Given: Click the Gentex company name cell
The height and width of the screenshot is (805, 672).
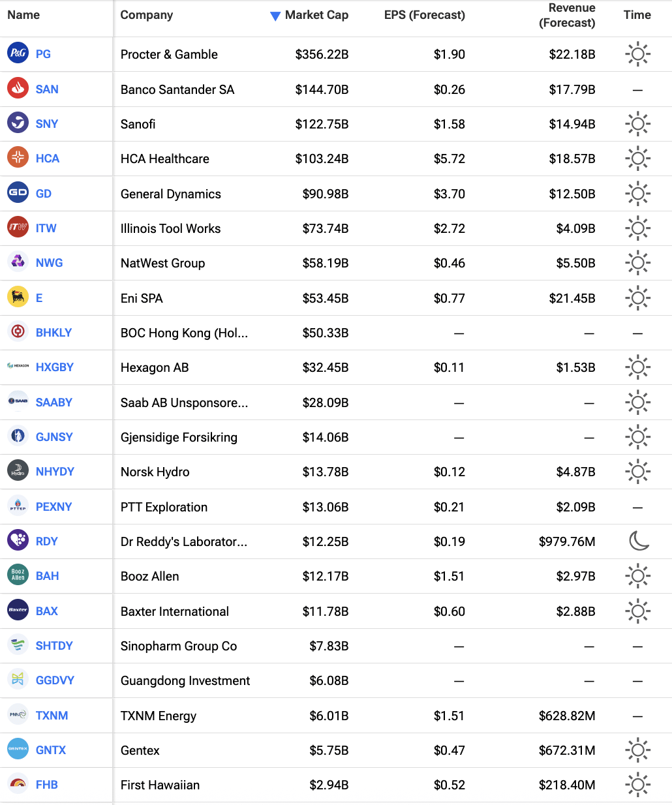Looking at the screenshot, I should pos(140,750).
